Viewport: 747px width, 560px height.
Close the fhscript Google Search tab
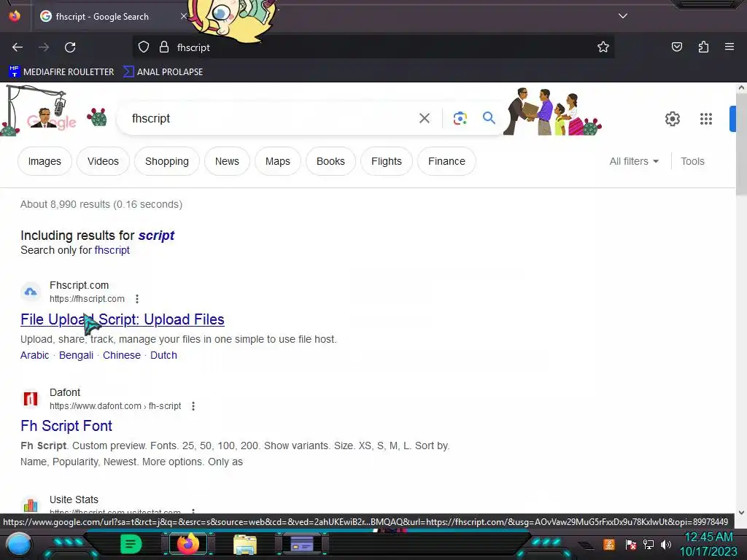183,16
